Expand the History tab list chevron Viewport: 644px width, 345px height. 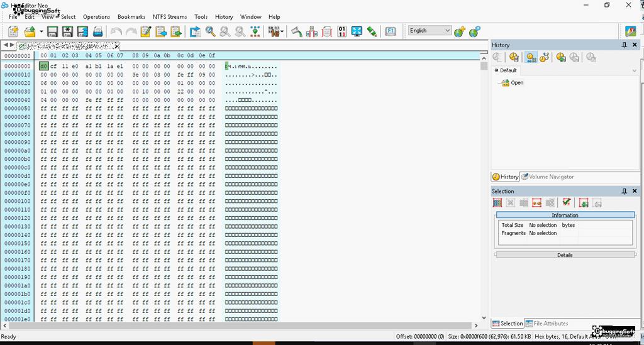pos(634,70)
